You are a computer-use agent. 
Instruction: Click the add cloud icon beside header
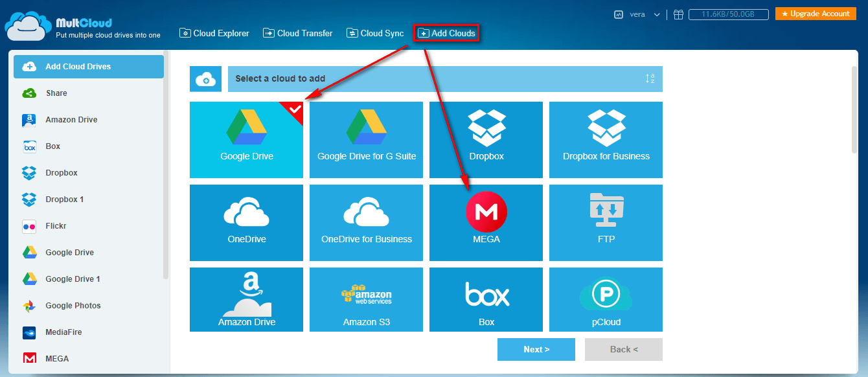pyautogui.click(x=205, y=79)
